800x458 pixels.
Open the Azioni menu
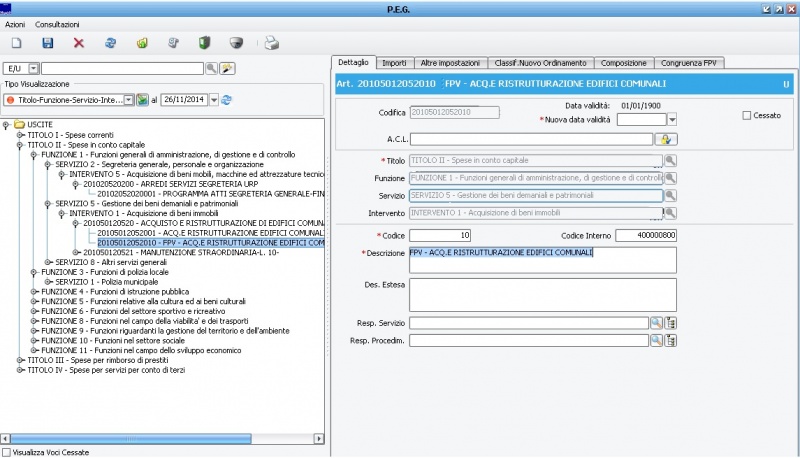pyautogui.click(x=15, y=24)
